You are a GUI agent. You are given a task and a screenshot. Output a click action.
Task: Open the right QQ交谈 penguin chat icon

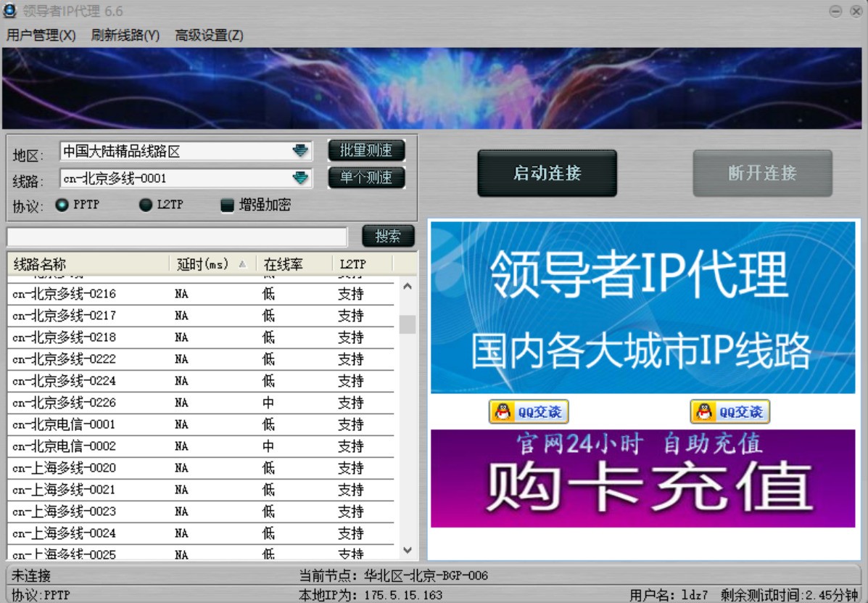730,411
